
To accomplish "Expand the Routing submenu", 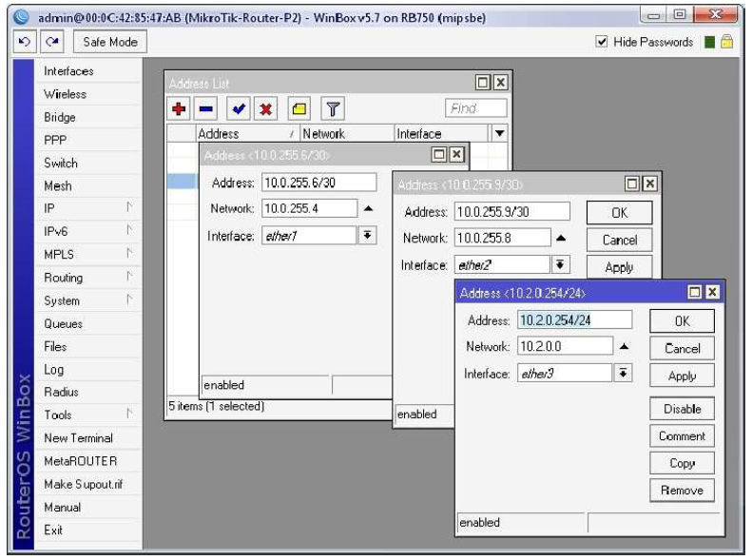I will [87, 278].
